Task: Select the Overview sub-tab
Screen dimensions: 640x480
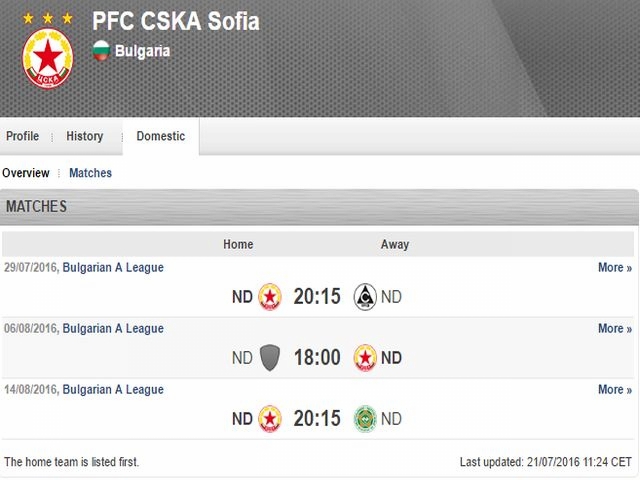Action: tap(26, 173)
